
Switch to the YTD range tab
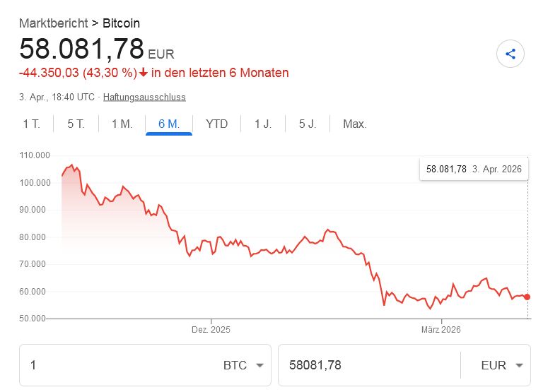point(216,124)
